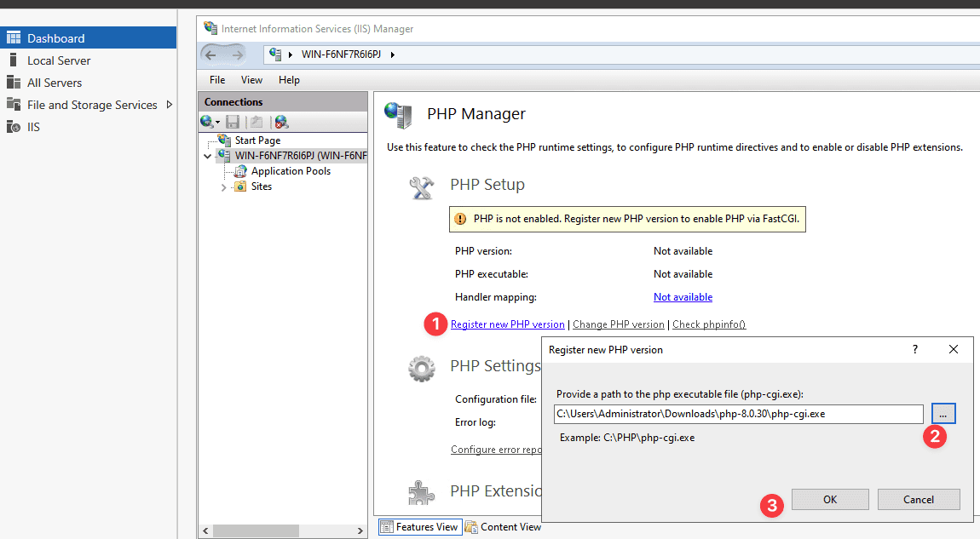Click Register new PHP version link
Viewport: 980px width, 539px height.
tap(507, 324)
